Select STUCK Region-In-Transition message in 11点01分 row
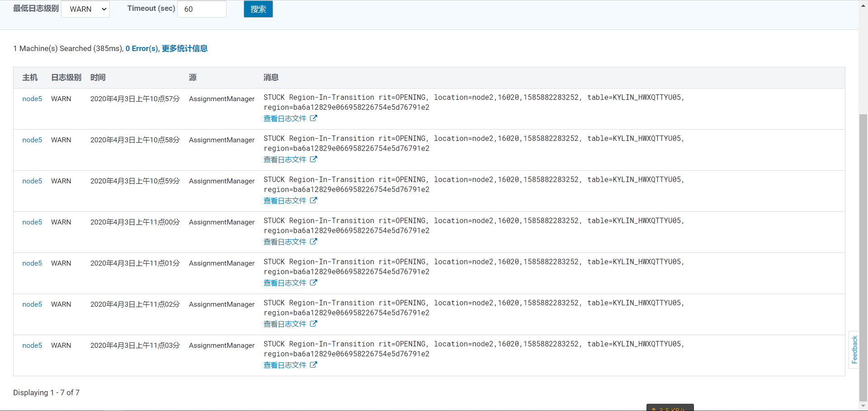This screenshot has width=868, height=411. click(474, 266)
